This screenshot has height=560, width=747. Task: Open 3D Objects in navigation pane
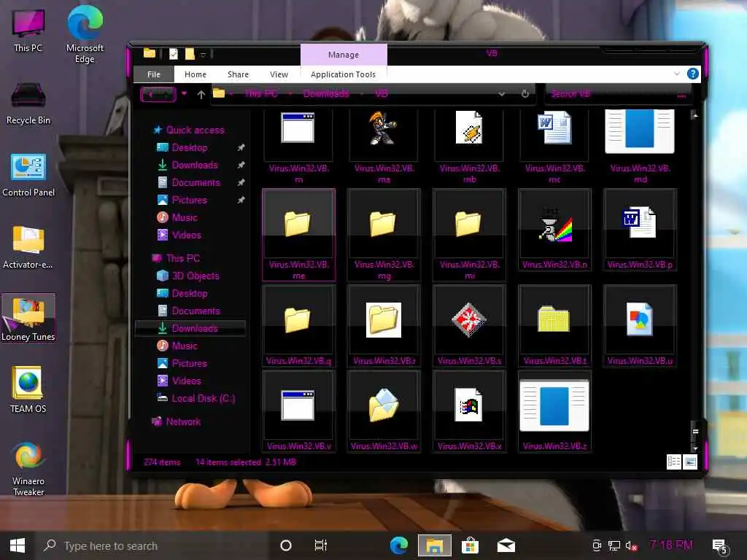pos(196,276)
